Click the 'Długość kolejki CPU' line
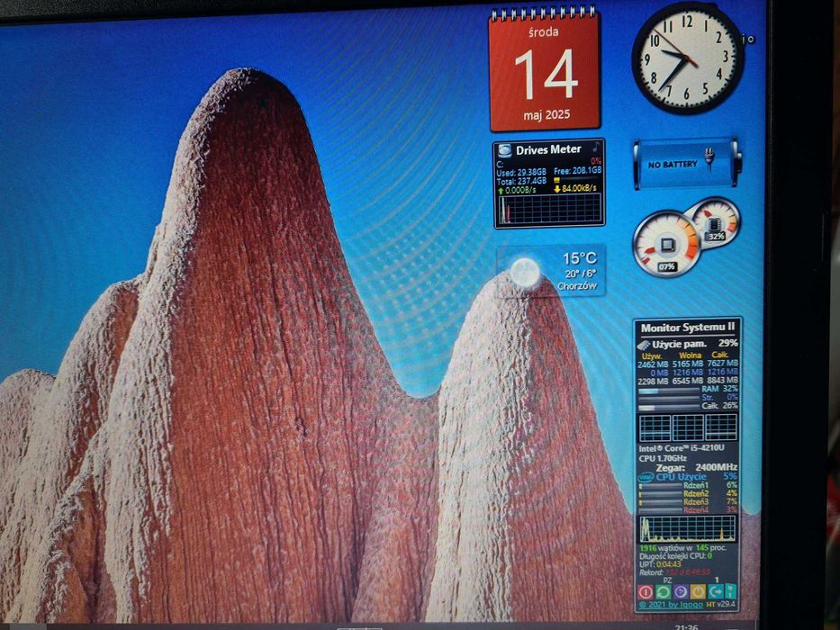This screenshot has height=630, width=840. click(x=675, y=556)
